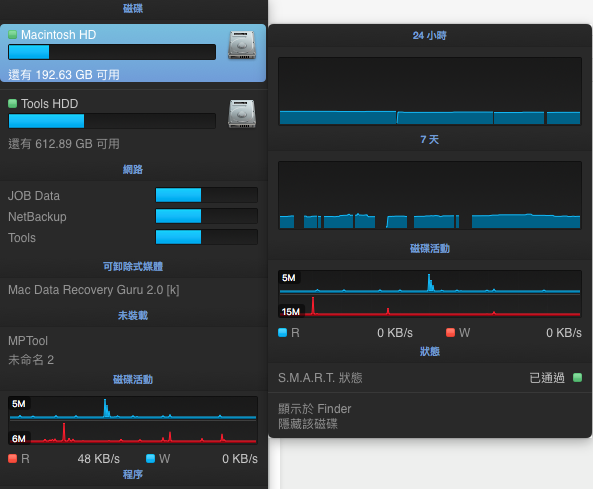Click the 已通過 status text
The image size is (593, 489).
click(547, 377)
